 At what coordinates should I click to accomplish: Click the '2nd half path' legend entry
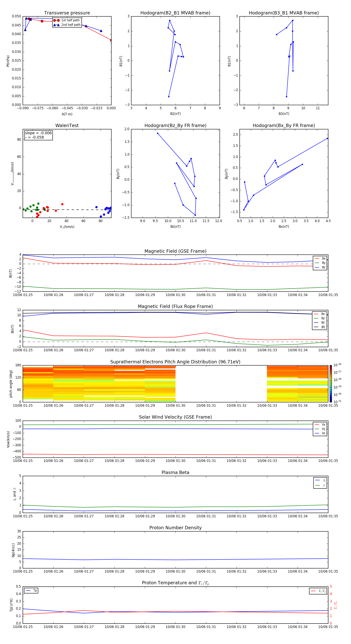click(67, 25)
